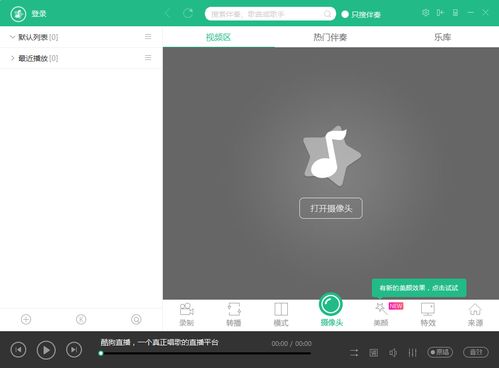Focus the accompaniment search field
Screen dimensions: 499x368
pos(270,14)
